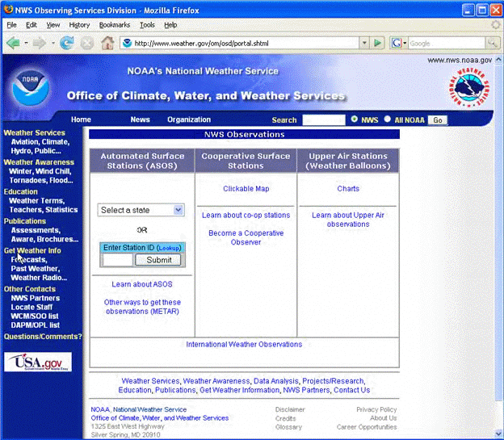Click News in the navigation bar
Viewport: 504px width, 440px height.
coord(141,119)
